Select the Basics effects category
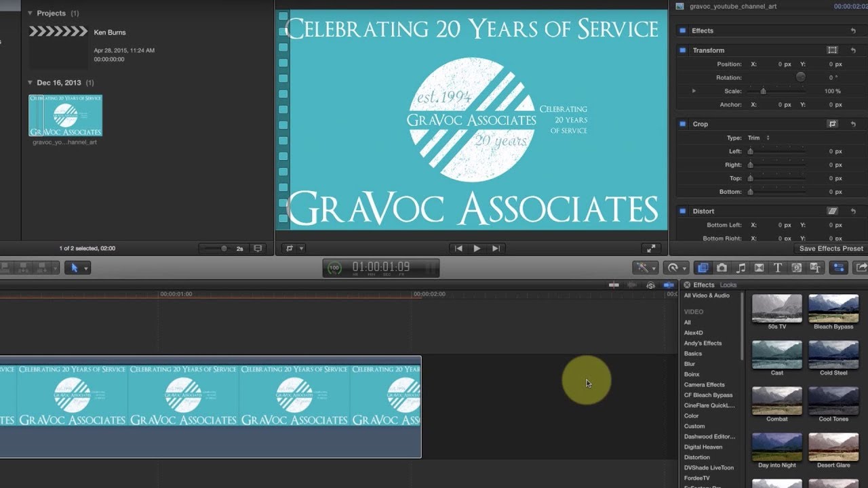Screen dimensions: 868x488 click(693, 353)
